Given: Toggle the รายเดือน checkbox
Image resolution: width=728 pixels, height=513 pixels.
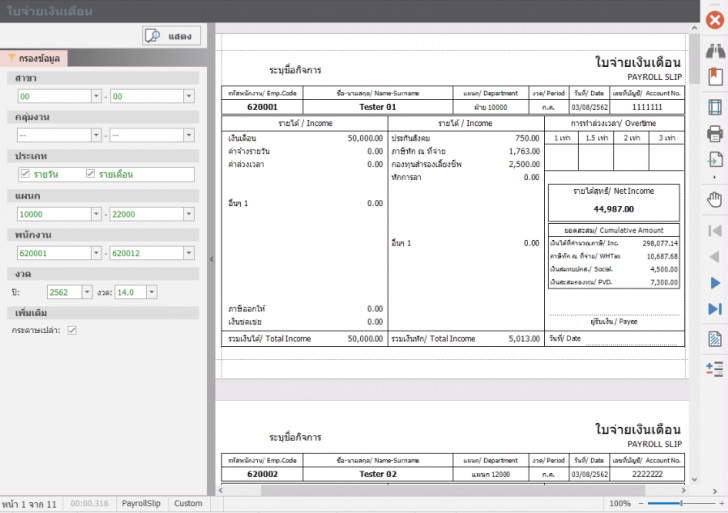Looking at the screenshot, I should 91,174.
